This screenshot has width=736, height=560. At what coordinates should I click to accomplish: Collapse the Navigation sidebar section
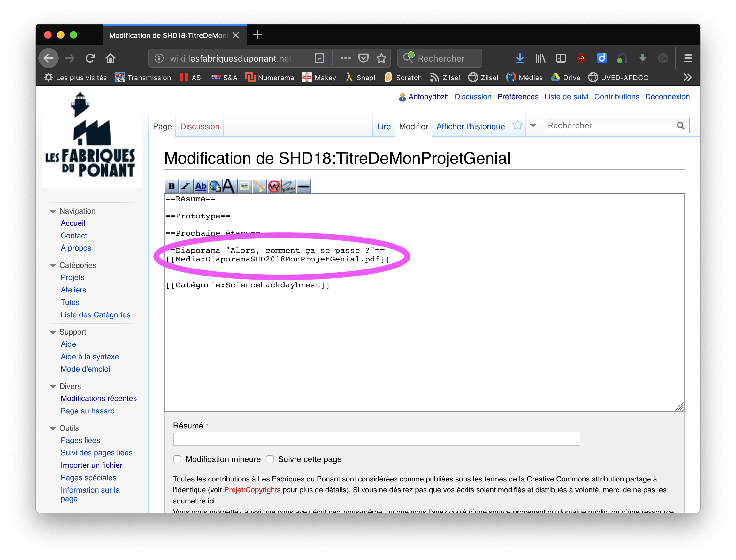(53, 211)
